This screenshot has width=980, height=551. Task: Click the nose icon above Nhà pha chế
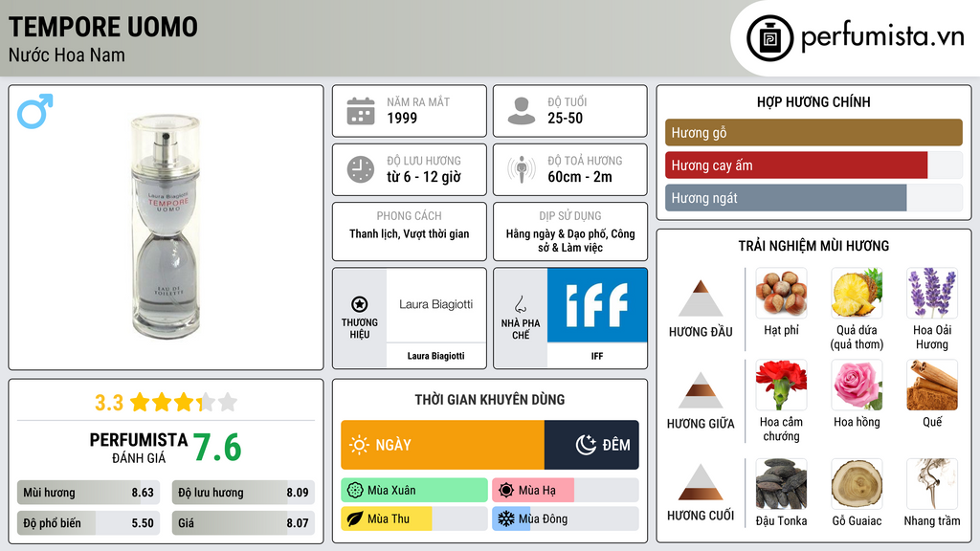point(520,304)
